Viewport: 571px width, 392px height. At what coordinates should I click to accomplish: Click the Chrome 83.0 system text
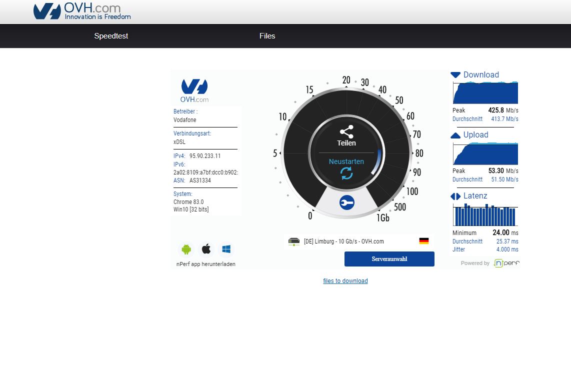coord(188,202)
